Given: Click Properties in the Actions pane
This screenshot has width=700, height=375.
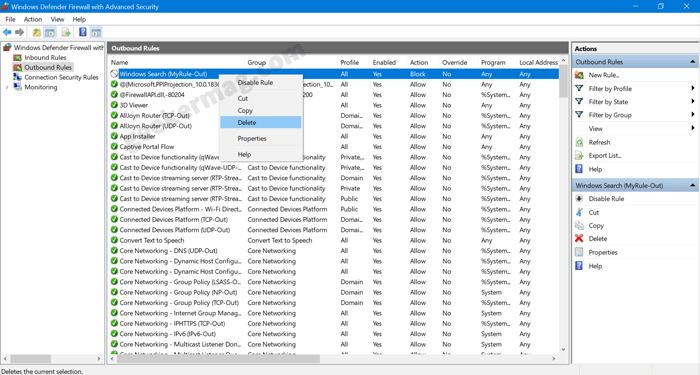Looking at the screenshot, I should point(603,252).
